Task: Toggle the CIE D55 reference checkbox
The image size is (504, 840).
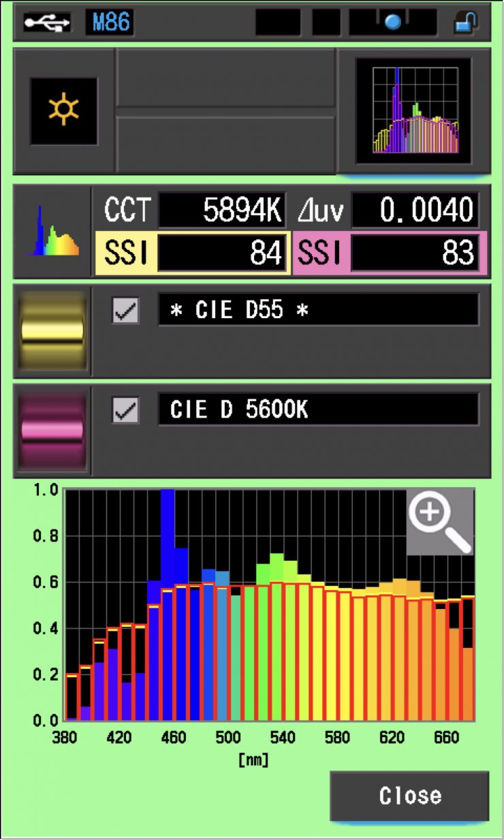Action: click(125, 311)
